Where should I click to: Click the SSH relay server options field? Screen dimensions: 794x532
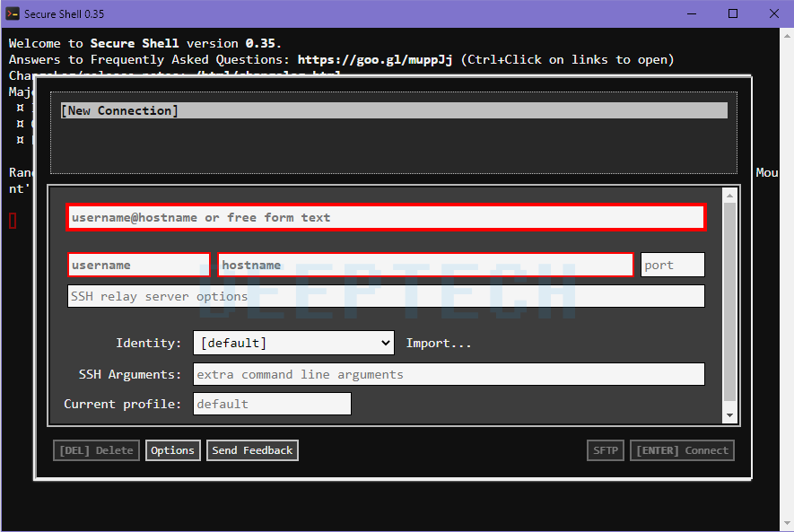pos(386,296)
